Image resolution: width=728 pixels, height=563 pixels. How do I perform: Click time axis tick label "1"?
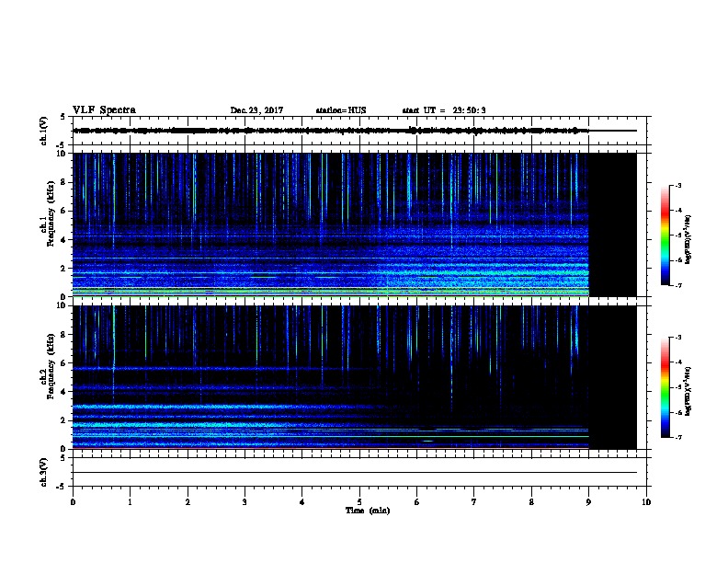[x=130, y=502]
